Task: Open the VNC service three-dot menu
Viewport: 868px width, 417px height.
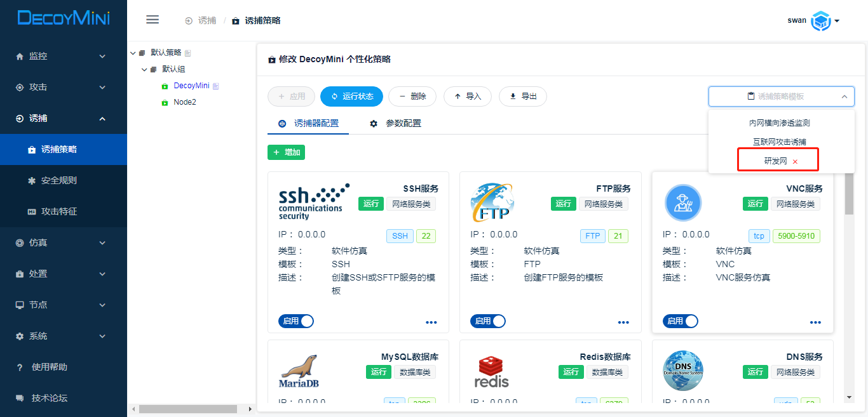Action: point(815,322)
